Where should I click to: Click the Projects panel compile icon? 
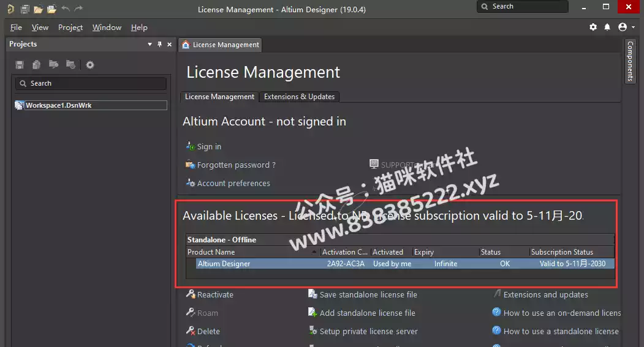pyautogui.click(x=37, y=65)
